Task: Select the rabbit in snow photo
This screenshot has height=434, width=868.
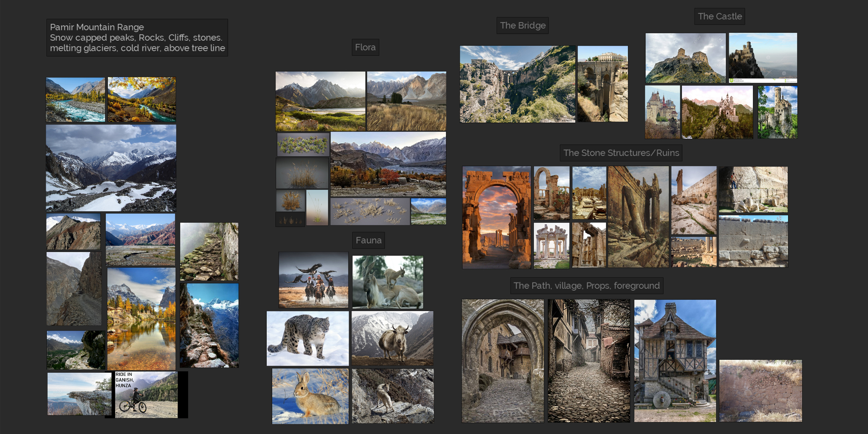Action: [x=310, y=396]
